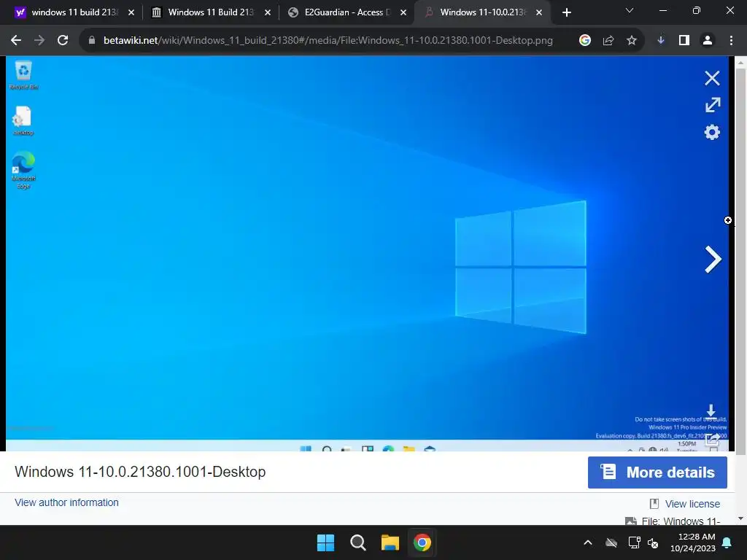
Task: Show the next image in viewer
Action: 713,260
